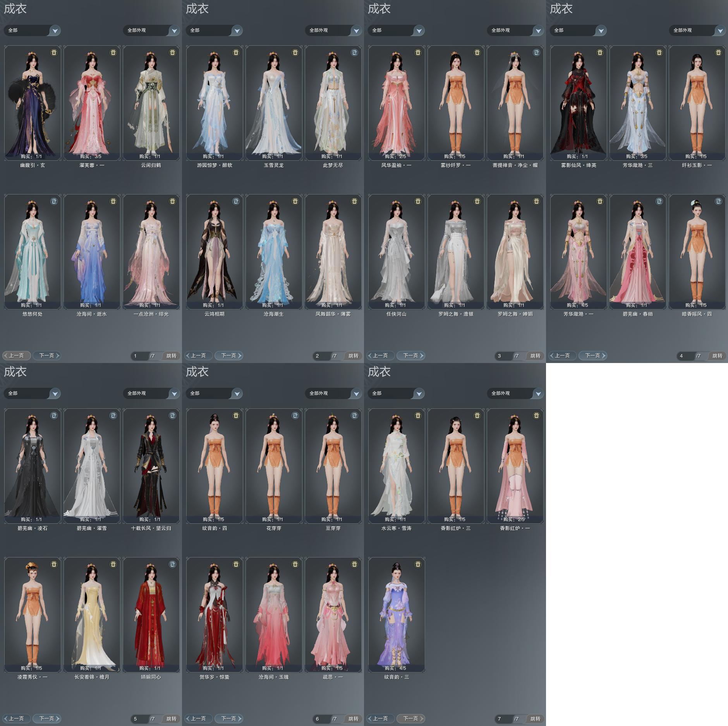Click locked delete icon on 悠悠何处 card
Viewport: 728px width, 726px height.
(x=54, y=201)
